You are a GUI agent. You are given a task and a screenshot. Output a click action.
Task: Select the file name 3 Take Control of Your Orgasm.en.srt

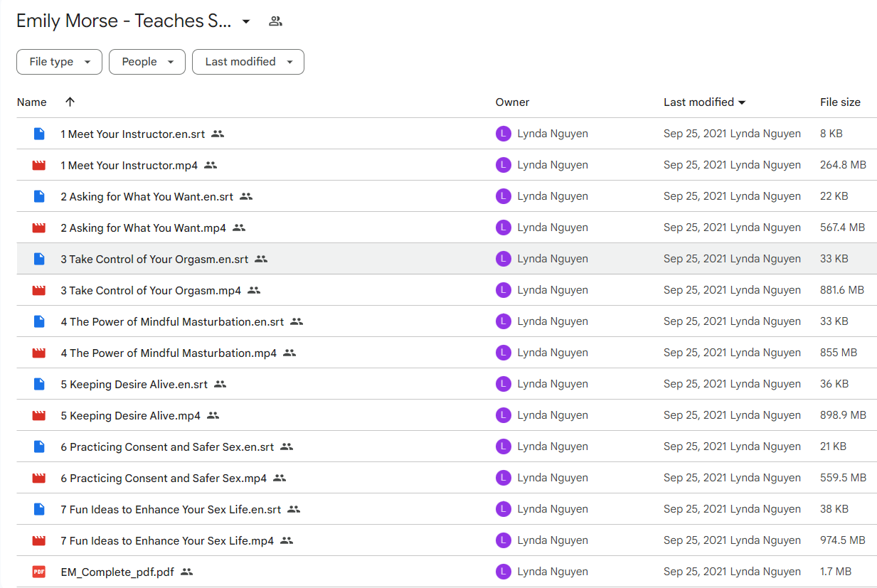coord(155,259)
